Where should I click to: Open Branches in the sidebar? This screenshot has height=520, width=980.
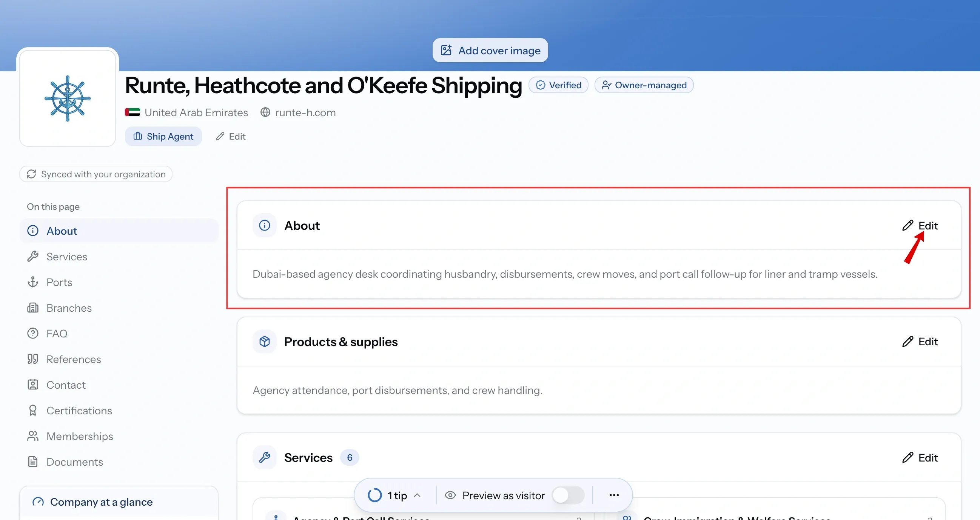119,308
